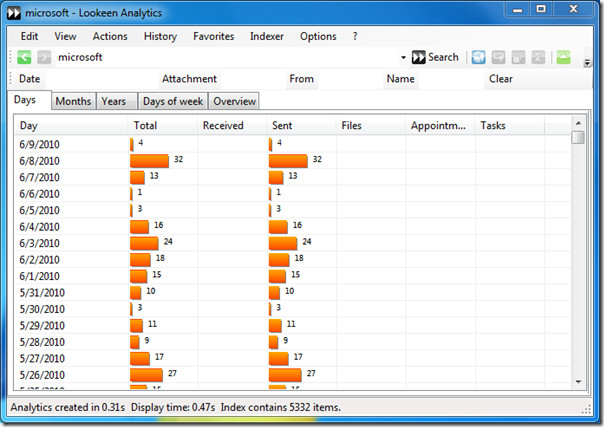The width and height of the screenshot is (604, 427).
Task: Click the green back arrow icon
Action: point(24,57)
